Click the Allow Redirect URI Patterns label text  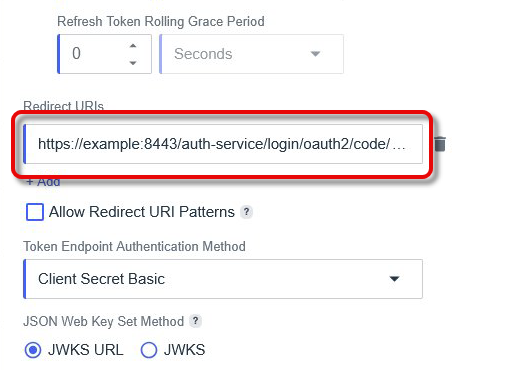[x=142, y=212]
